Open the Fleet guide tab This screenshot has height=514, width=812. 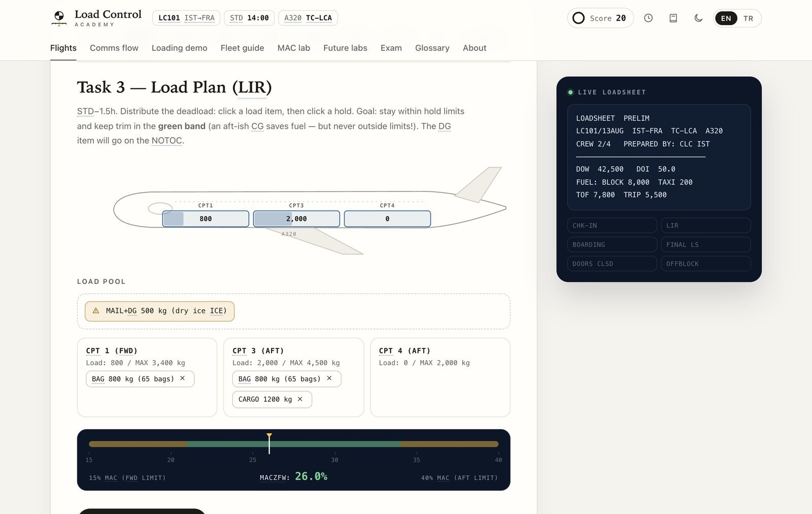(x=243, y=48)
